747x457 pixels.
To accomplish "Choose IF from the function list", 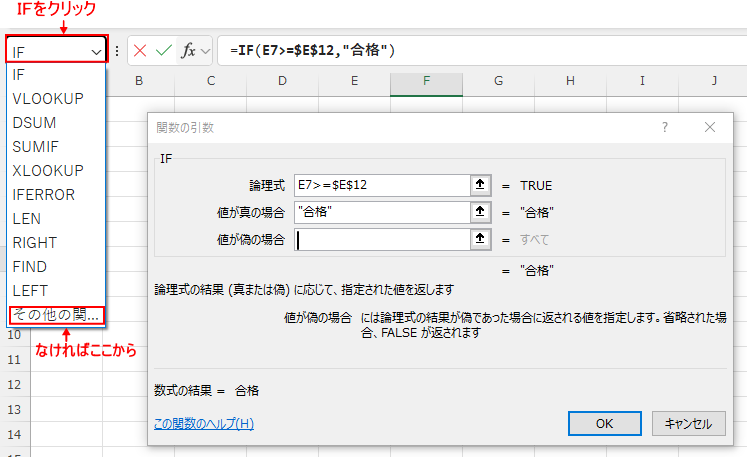I will tap(56, 75).
